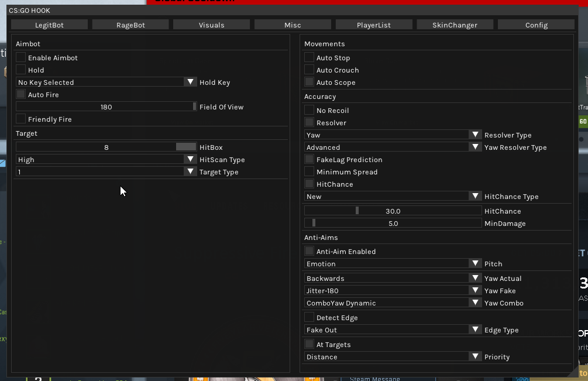588x381 pixels.
Task: Select the PlayerList tab
Action: pos(373,25)
